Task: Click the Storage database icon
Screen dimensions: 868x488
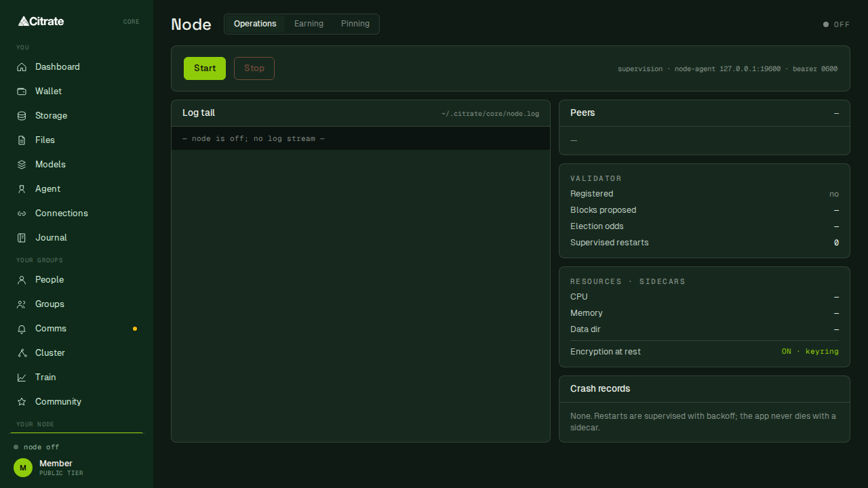Action: (22, 116)
